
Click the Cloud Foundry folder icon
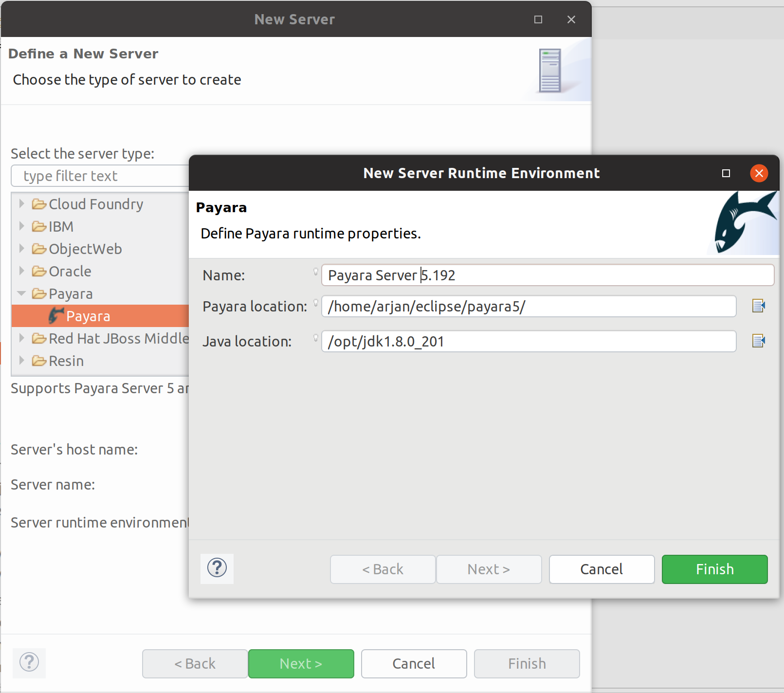pyautogui.click(x=39, y=204)
